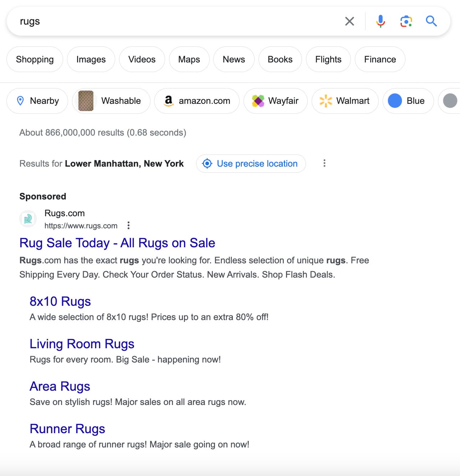This screenshot has height=476, width=460.
Task: Switch to the Shopping tab
Action: 35,59
